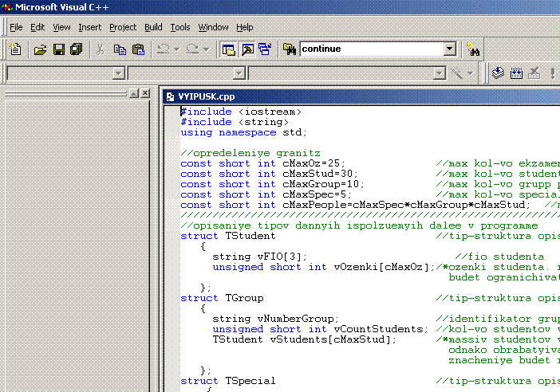Image resolution: width=560 pixels, height=392 pixels.
Task: Click the Open file folder icon
Action: click(x=40, y=49)
